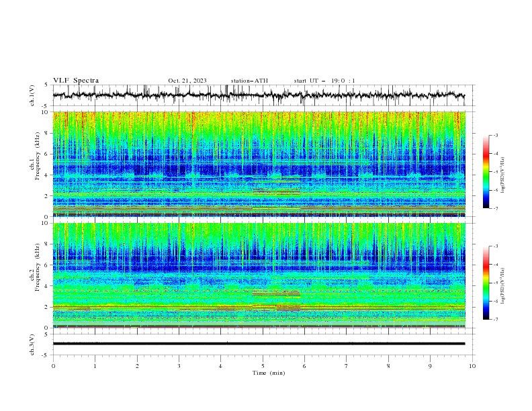532x411 pixels.
Task: Click the "-5" tick on ch.1 color bar
Action: pos(496,172)
